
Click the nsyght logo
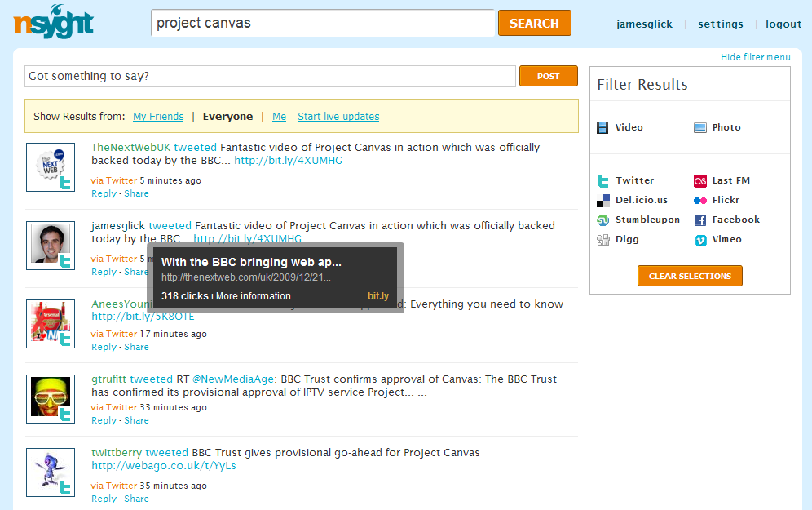[53, 22]
